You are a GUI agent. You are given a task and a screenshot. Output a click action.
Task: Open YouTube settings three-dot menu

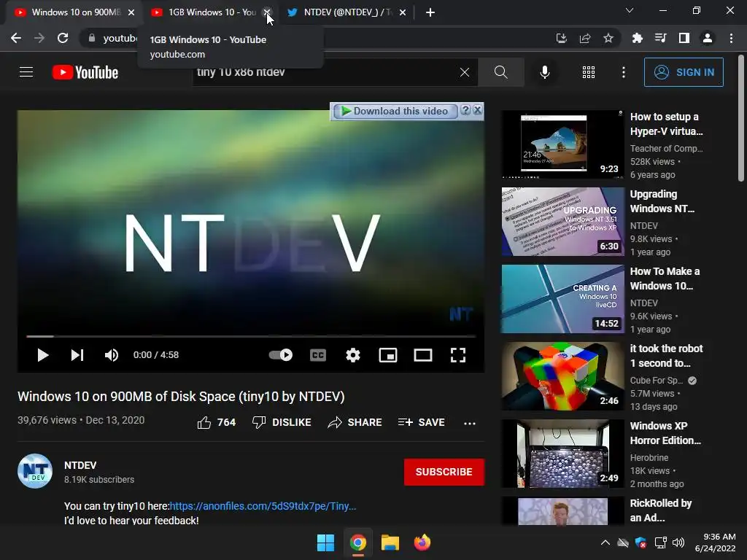[623, 72]
